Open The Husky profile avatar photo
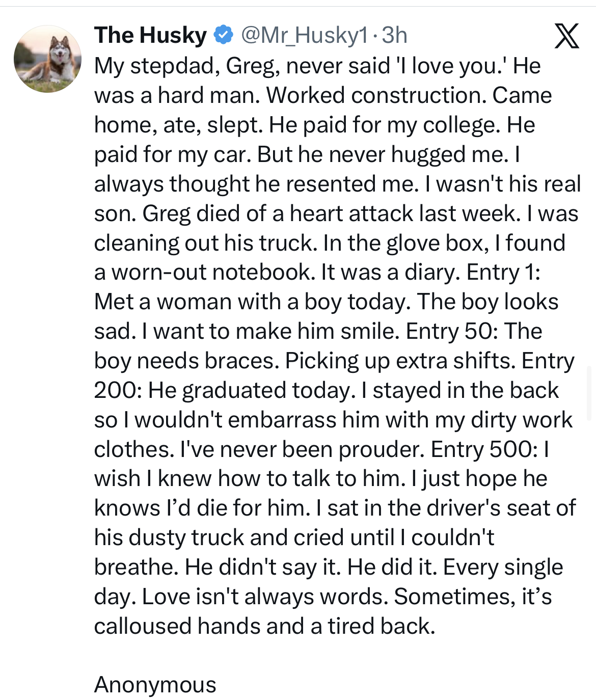The image size is (596, 700). (x=47, y=59)
